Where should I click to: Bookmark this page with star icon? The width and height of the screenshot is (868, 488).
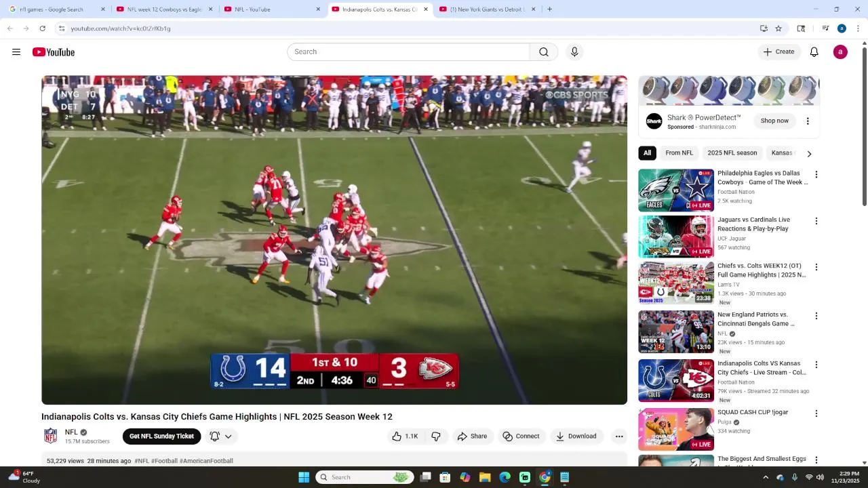(778, 28)
